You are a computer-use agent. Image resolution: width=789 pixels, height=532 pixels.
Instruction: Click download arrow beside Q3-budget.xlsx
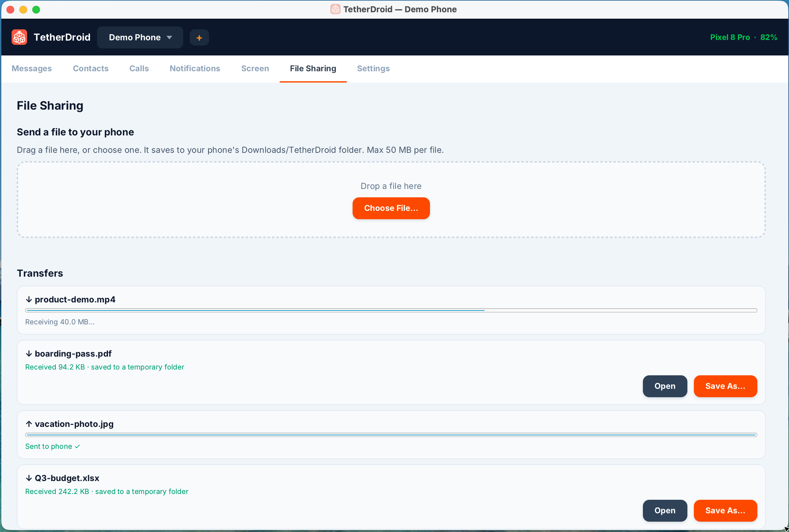(29, 478)
